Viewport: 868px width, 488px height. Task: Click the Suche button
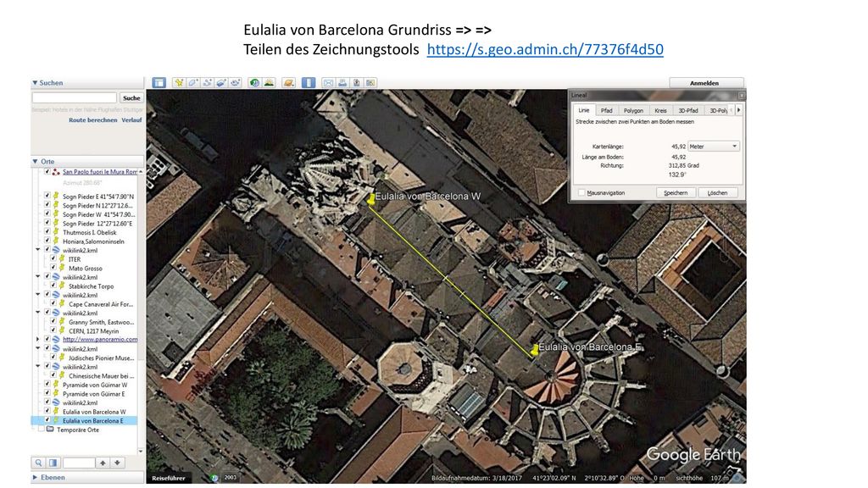(131, 98)
